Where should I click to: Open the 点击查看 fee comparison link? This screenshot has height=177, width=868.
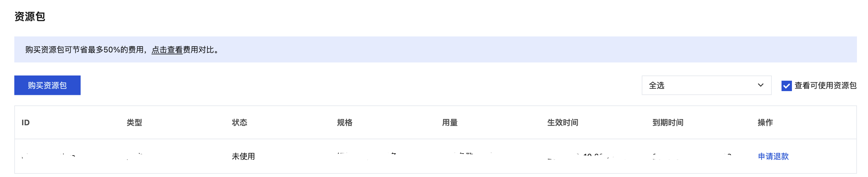[167, 50]
